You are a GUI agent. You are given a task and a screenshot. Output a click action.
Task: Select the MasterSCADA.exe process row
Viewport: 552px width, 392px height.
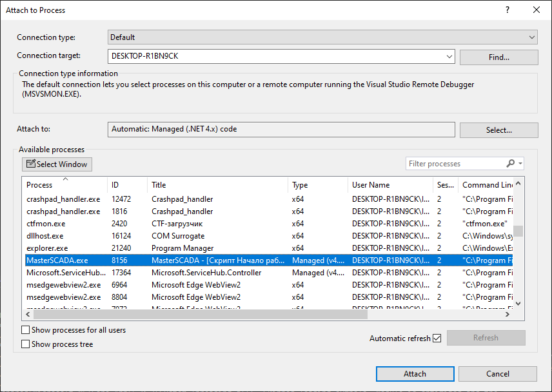click(x=269, y=260)
